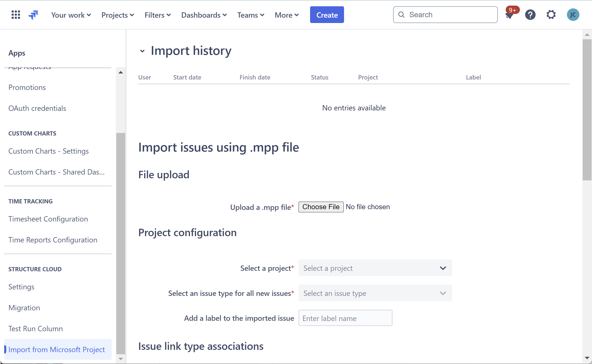592x364 pixels.
Task: Open OAuth credentials in the sidebar
Action: pyautogui.click(x=37, y=108)
